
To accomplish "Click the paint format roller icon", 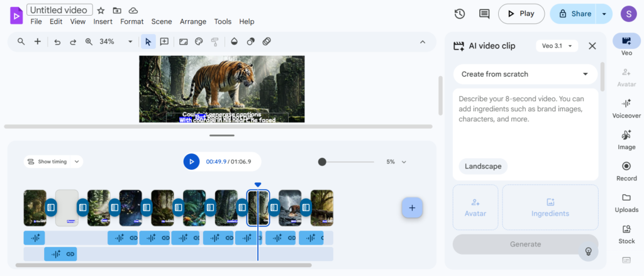I will pyautogui.click(x=214, y=41).
